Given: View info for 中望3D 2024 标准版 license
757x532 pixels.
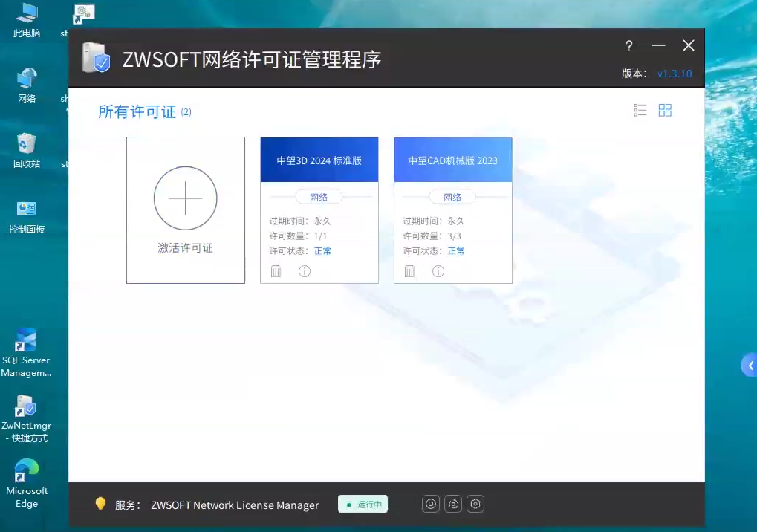Looking at the screenshot, I should pyautogui.click(x=304, y=271).
